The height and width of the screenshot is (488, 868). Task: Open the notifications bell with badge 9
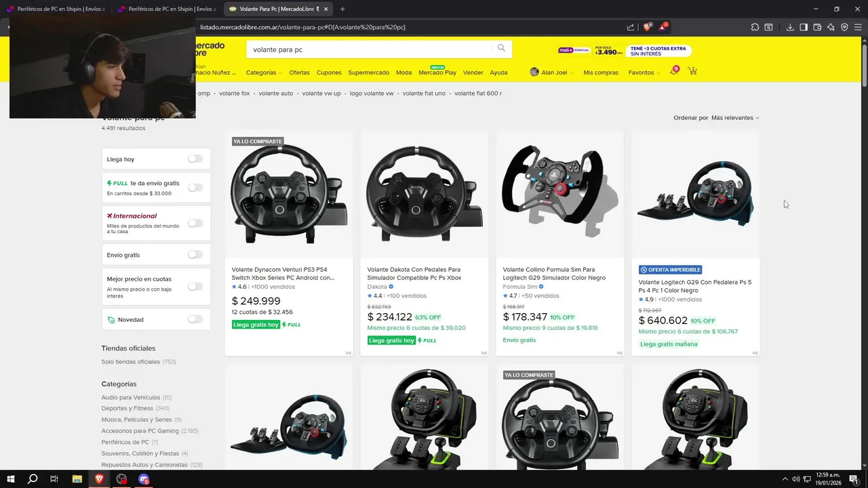point(674,70)
